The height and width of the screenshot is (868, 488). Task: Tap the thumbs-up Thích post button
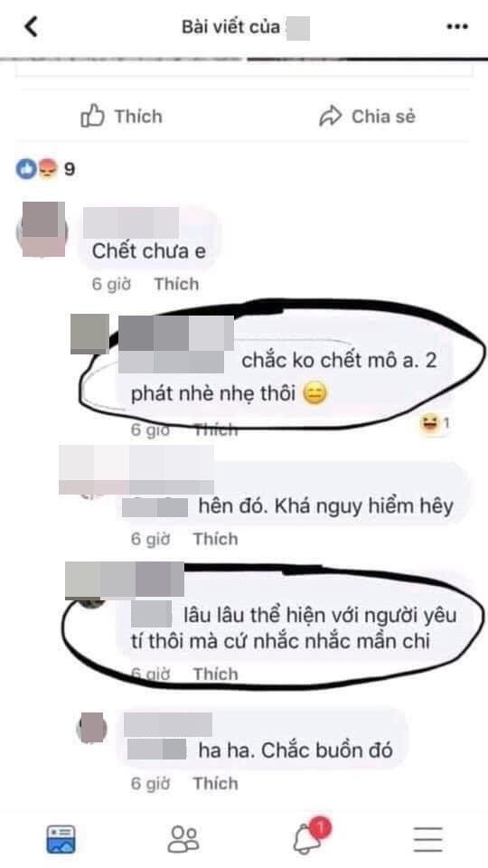click(x=122, y=117)
